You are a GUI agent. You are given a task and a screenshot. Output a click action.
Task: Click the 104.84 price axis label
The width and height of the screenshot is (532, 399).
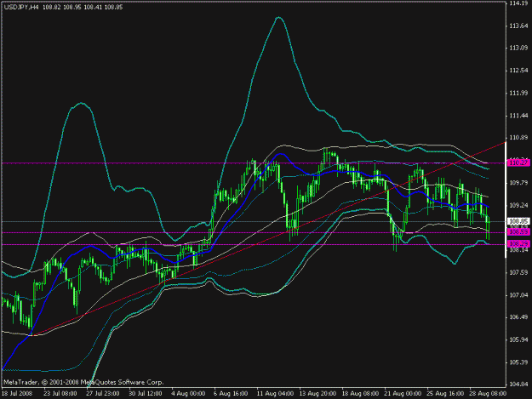[518, 385]
